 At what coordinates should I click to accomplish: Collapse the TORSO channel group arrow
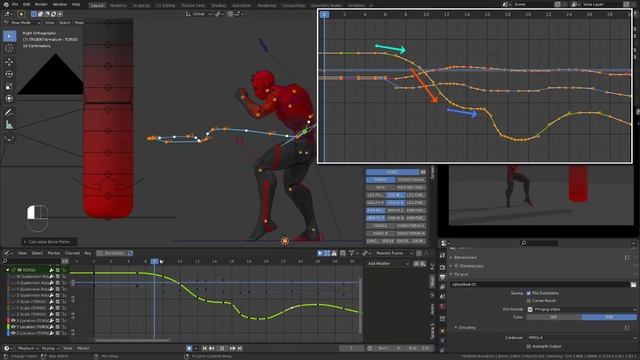[7, 270]
